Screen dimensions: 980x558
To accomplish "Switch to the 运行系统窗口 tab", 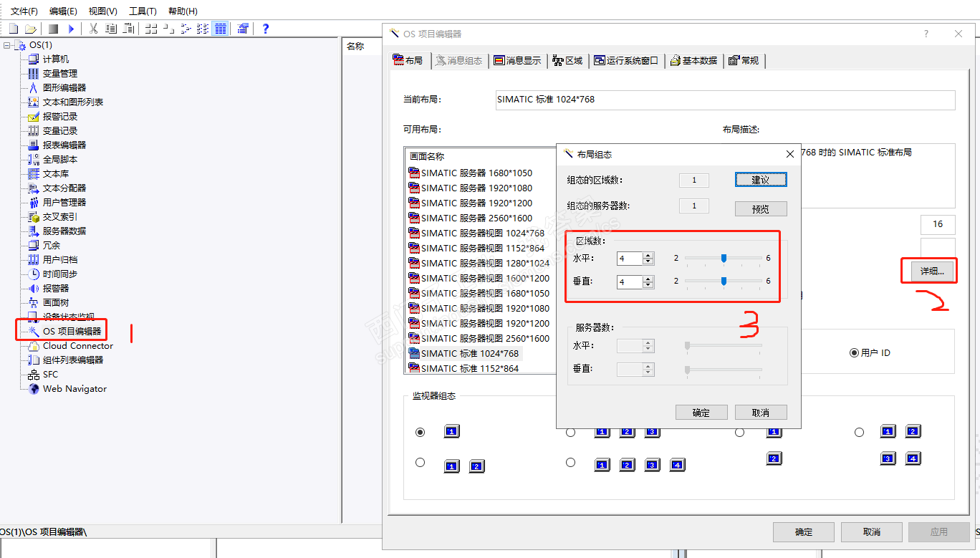I will [x=627, y=61].
